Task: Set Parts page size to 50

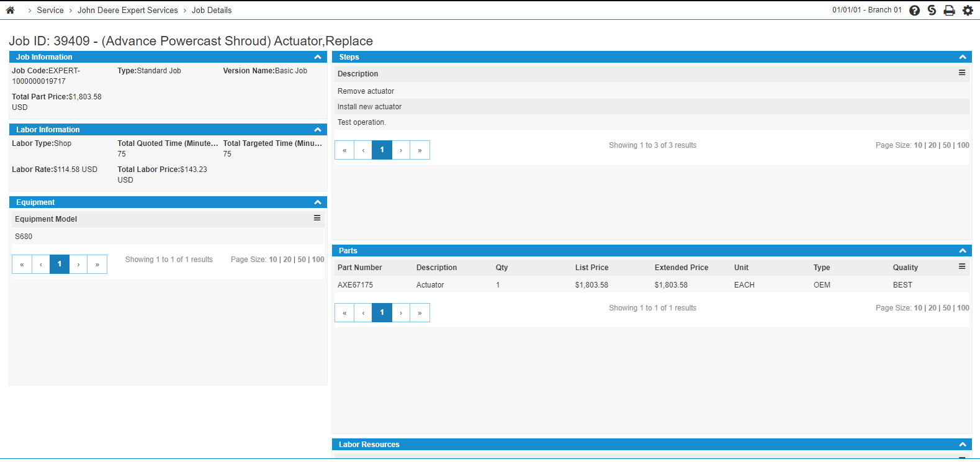Action: [946, 308]
